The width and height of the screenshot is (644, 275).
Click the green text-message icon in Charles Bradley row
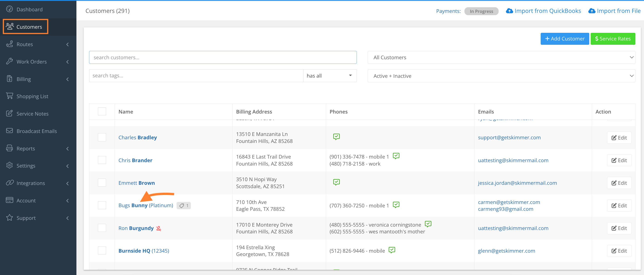(336, 137)
